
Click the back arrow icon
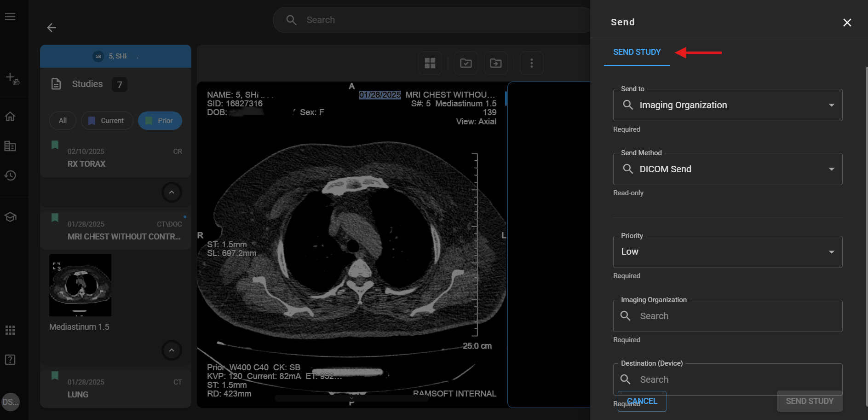(x=52, y=28)
